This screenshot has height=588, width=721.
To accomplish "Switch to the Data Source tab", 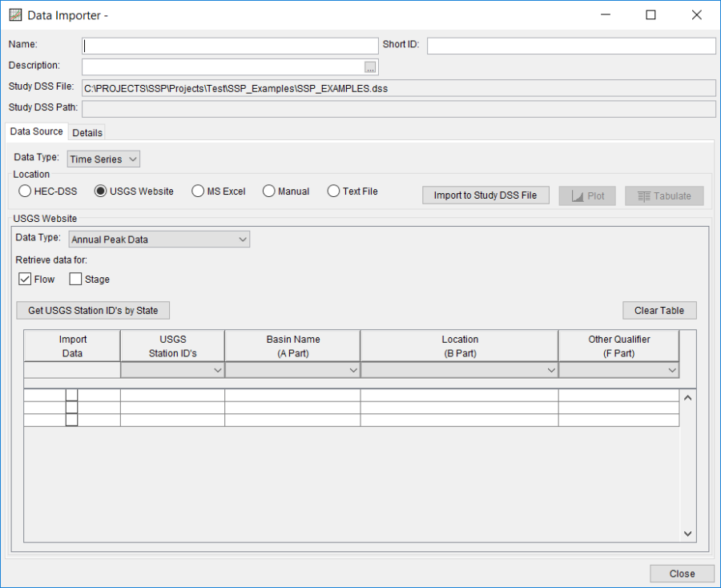I will [36, 131].
